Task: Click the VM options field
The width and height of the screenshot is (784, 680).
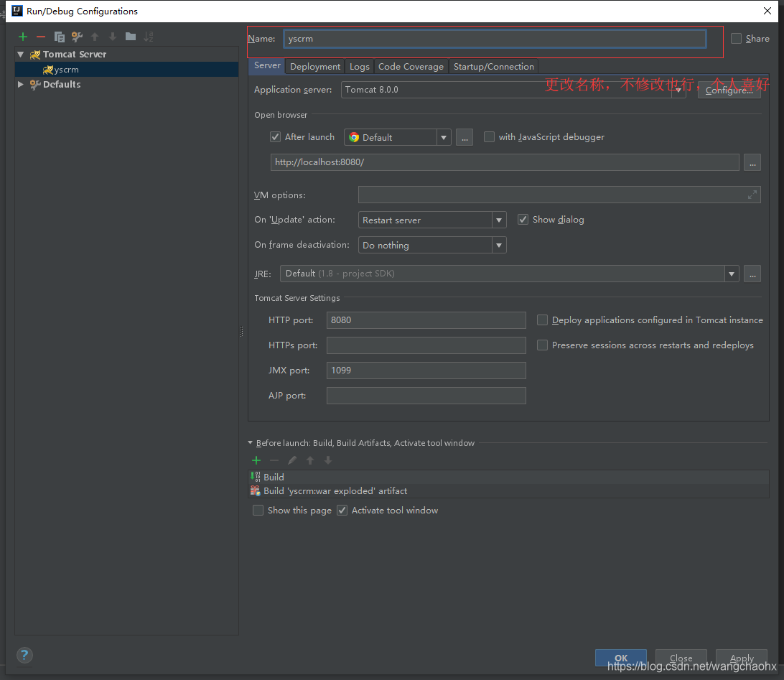Action: 559,195
